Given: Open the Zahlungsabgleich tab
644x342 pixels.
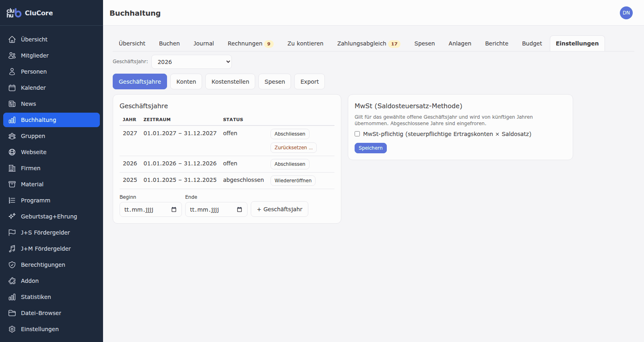Looking at the screenshot, I should 368,43.
